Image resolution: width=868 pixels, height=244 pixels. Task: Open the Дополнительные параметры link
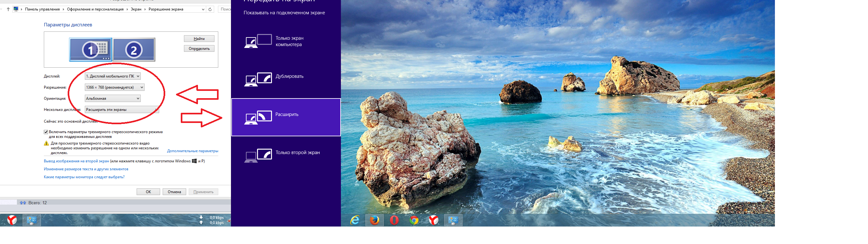tap(193, 151)
